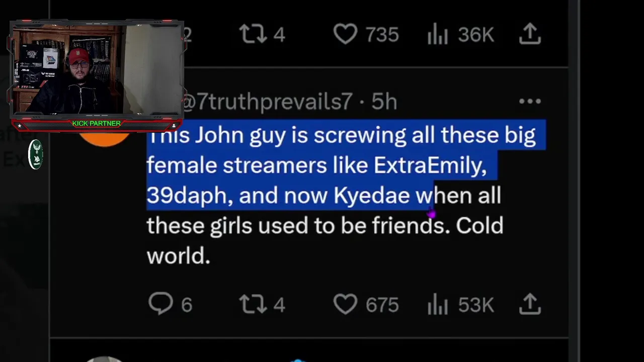Click the unhighlighted 'Cold world.' text
This screenshot has height=362, width=644.
(x=325, y=240)
